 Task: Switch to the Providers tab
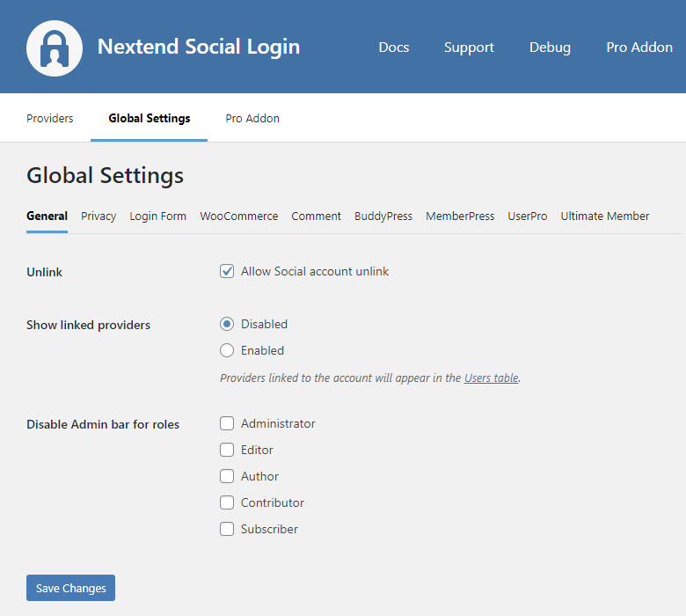pyautogui.click(x=50, y=119)
